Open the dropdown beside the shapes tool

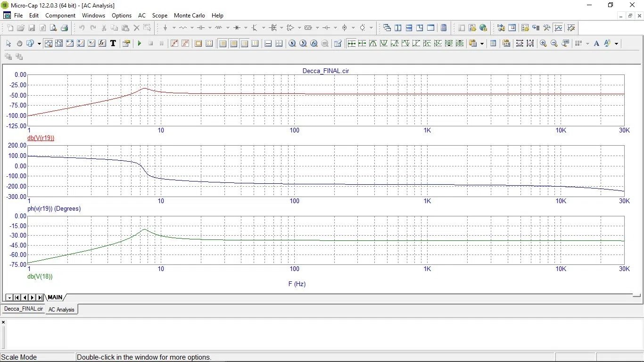[x=39, y=43]
